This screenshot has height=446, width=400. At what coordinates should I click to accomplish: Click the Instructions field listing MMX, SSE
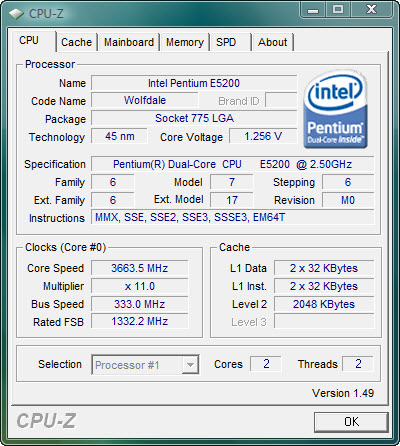233,218
